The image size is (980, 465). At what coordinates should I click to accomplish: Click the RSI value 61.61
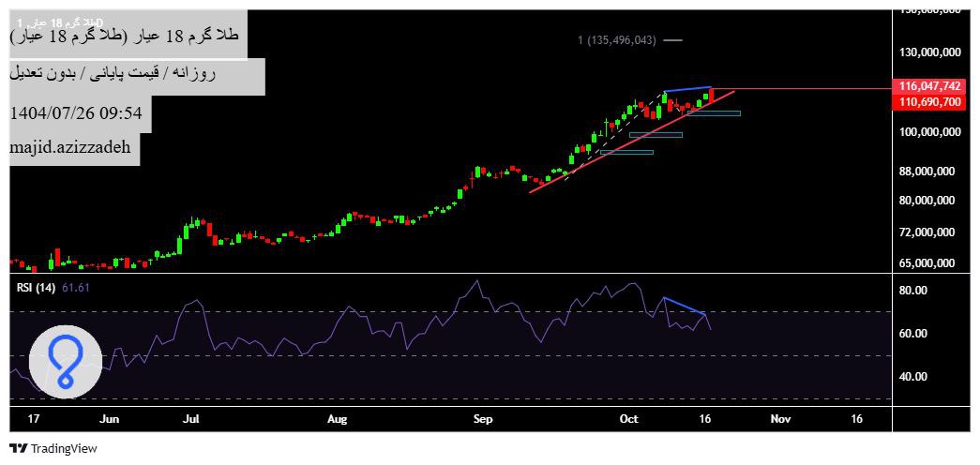pyautogui.click(x=76, y=288)
